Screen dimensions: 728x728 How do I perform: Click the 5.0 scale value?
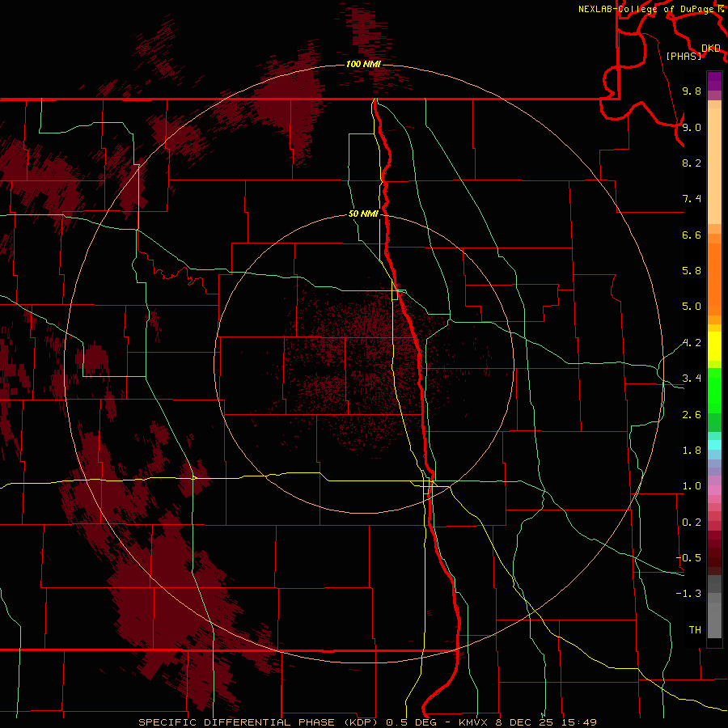pos(692,307)
